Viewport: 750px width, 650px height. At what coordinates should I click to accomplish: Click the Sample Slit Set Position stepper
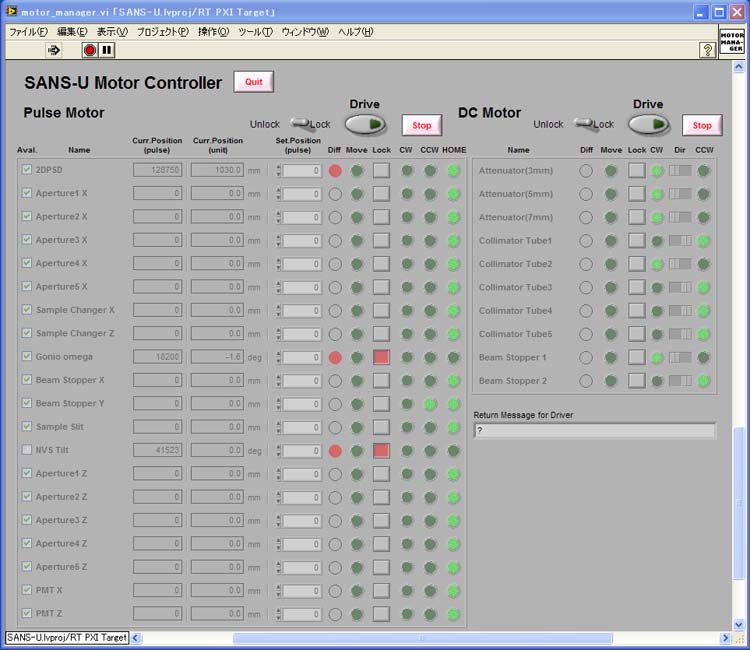coord(278,427)
